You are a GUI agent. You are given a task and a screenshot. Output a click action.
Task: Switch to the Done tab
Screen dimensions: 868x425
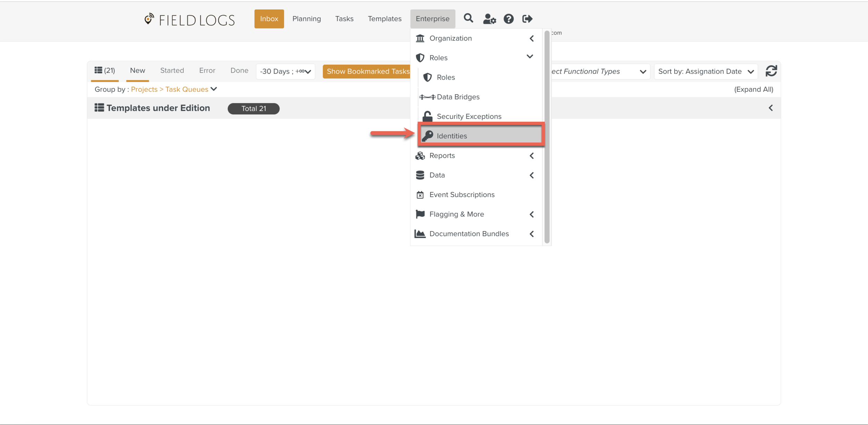(239, 71)
